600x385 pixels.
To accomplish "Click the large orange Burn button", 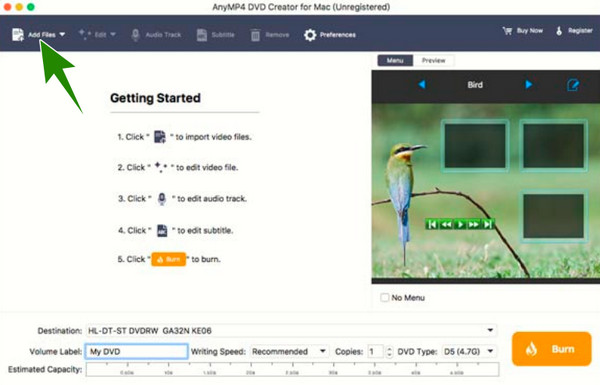I will click(551, 349).
